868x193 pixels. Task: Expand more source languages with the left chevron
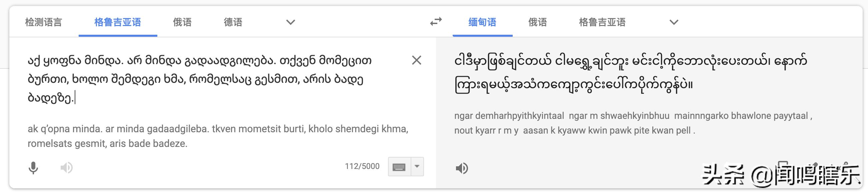(290, 22)
